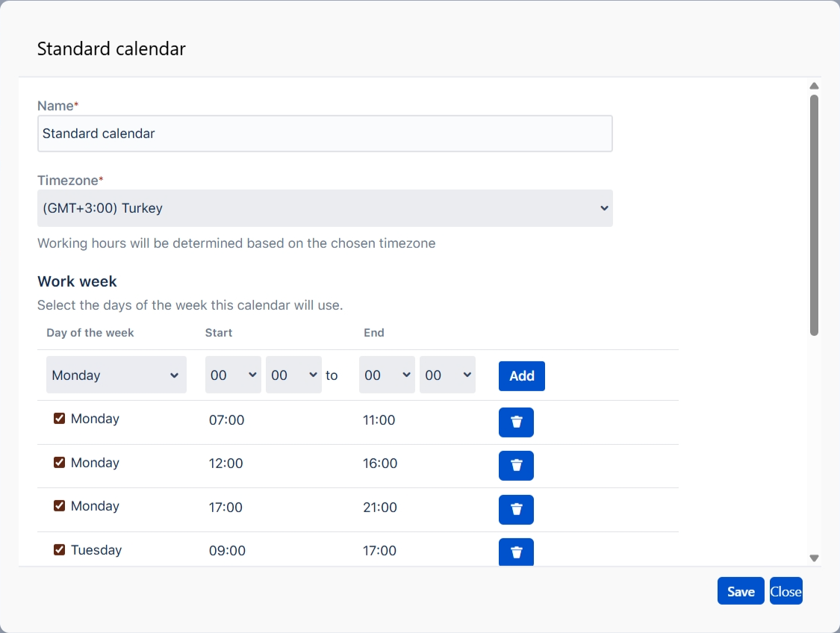The width and height of the screenshot is (840, 633).
Task: Click the scrollbar up arrow
Action: click(814, 86)
